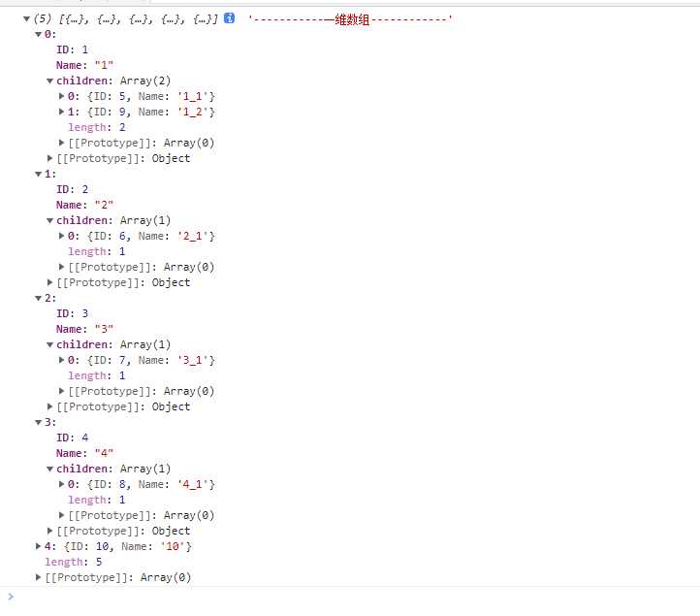Image resolution: width=700 pixels, height=616 pixels.
Task: Collapse object entry 1 in the array
Action: click(x=39, y=175)
